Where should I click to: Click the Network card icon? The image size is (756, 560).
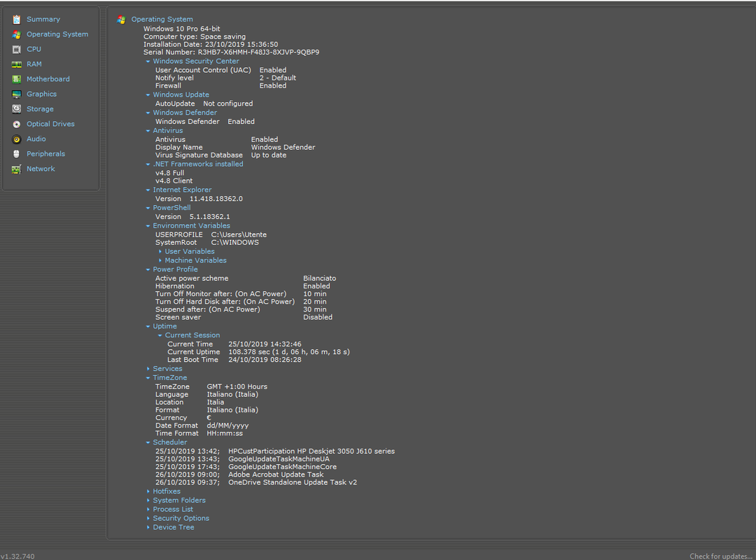16,169
